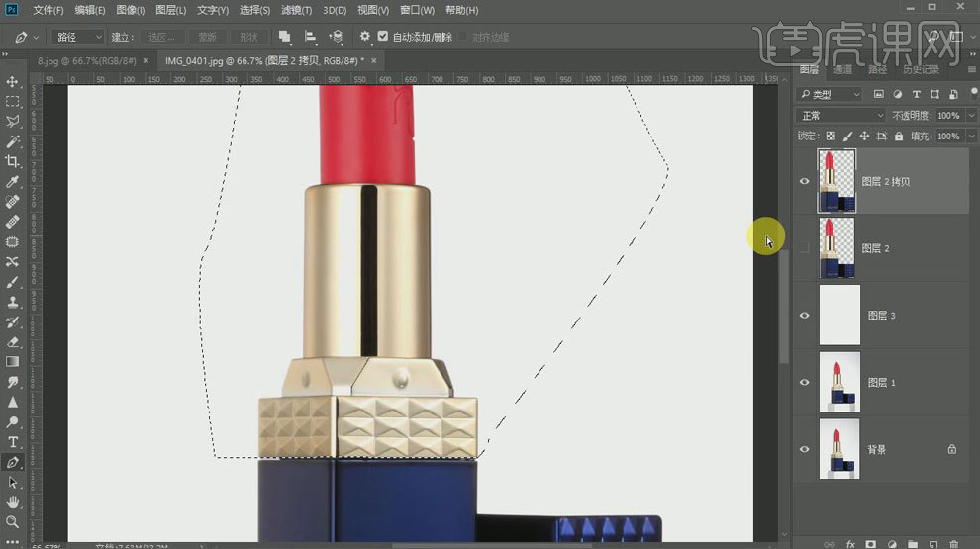This screenshot has width=980, height=549.
Task: Toggle lock all padlock icon
Action: click(899, 136)
